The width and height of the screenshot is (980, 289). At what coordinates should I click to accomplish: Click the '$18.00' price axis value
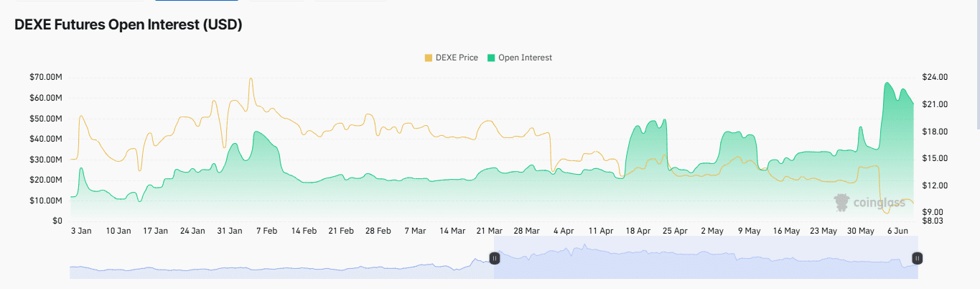click(x=936, y=132)
